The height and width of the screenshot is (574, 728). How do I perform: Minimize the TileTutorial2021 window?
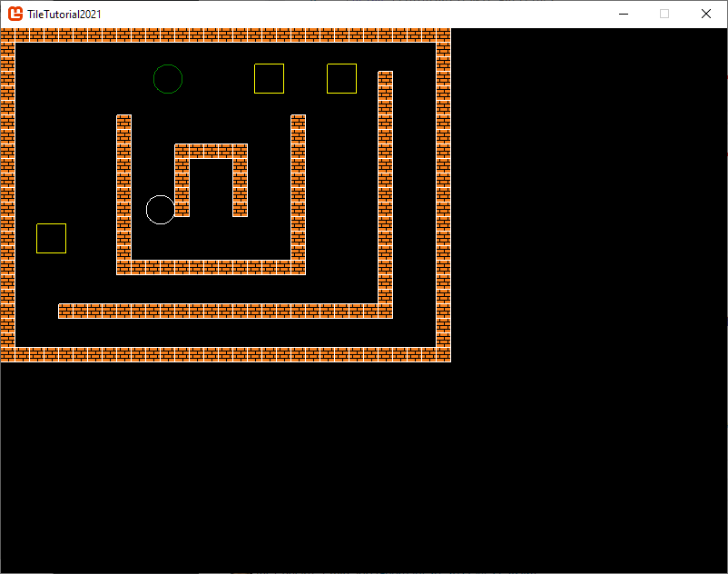point(624,14)
